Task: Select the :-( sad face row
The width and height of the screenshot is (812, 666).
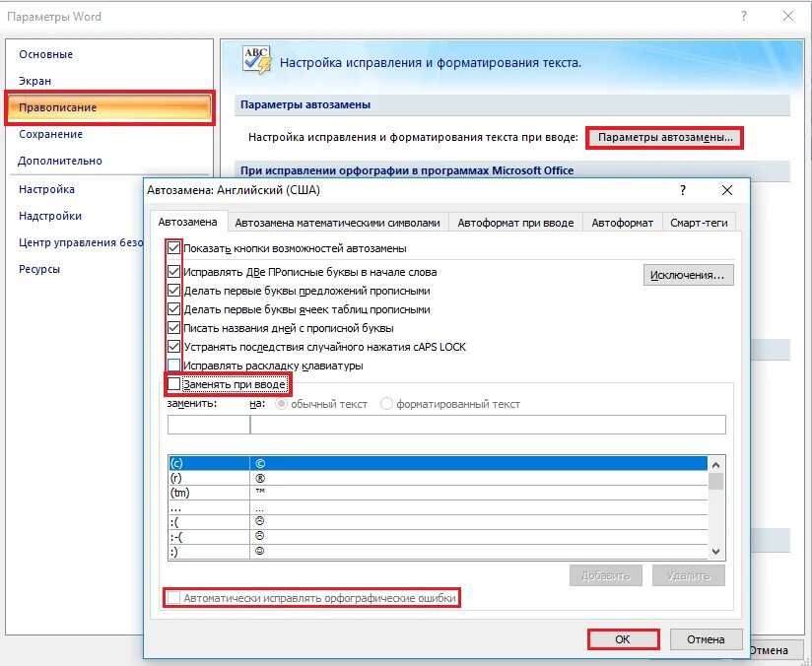Action: pos(438,537)
